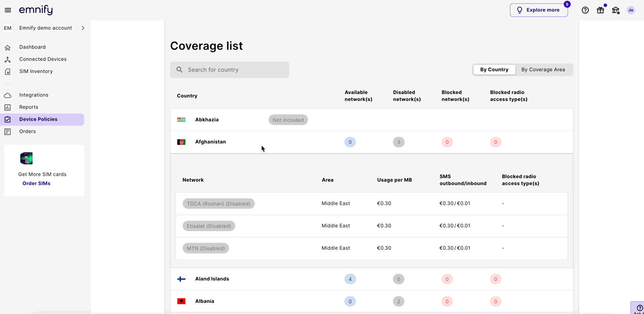Click Afghanistan's available networks count 0
The height and width of the screenshot is (314, 644).
point(350,142)
